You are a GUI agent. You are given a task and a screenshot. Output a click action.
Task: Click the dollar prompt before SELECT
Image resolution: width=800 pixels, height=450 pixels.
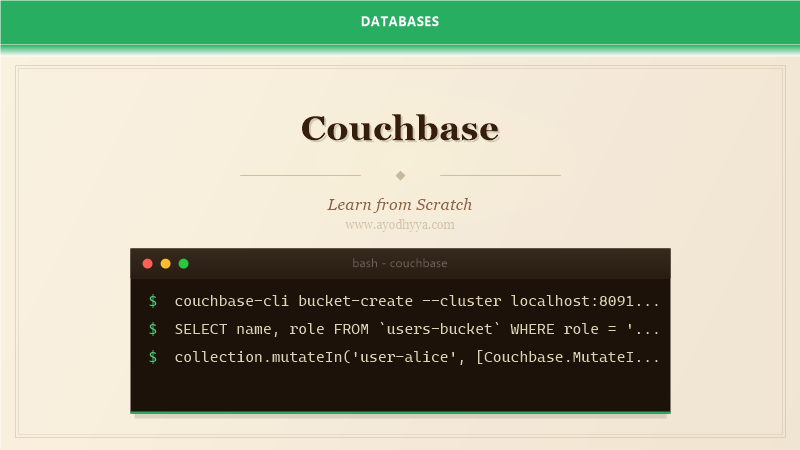pyautogui.click(x=153, y=329)
